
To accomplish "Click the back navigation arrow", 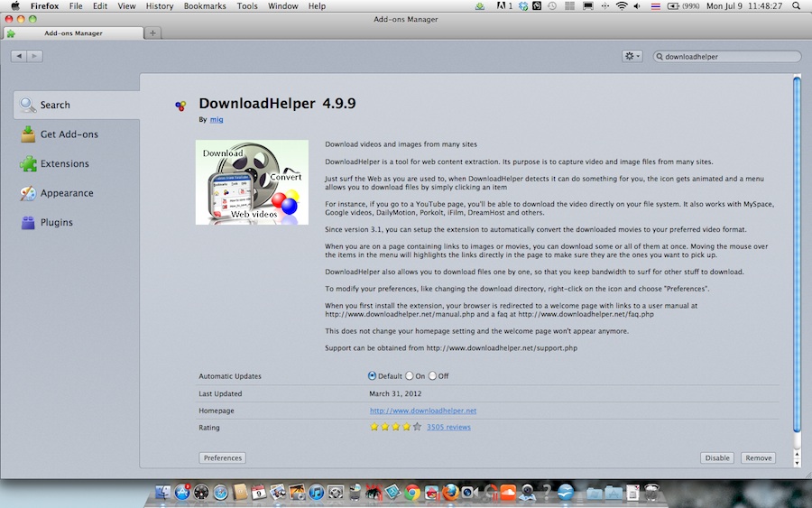I will coord(19,56).
